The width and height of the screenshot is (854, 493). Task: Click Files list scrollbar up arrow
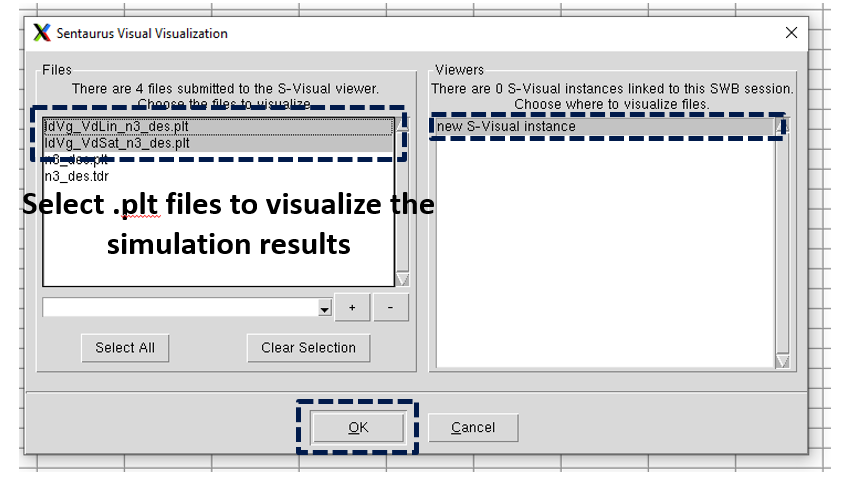[x=402, y=126]
